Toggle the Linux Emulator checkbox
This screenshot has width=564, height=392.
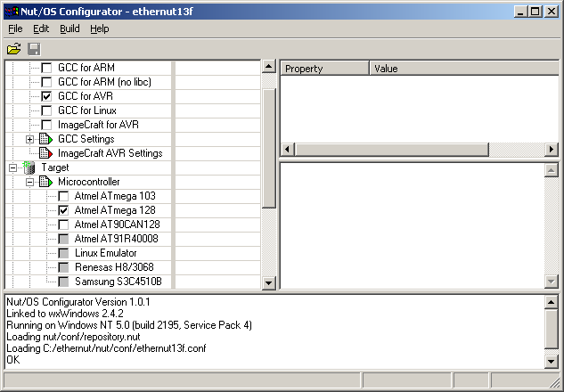click(x=63, y=253)
